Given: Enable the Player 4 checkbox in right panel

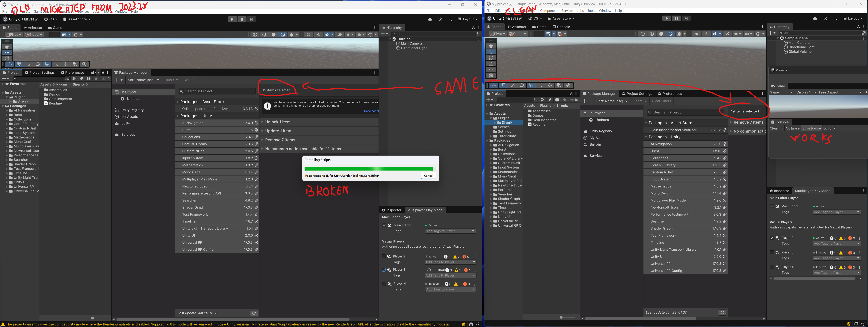Looking at the screenshot, I should pos(772,267).
